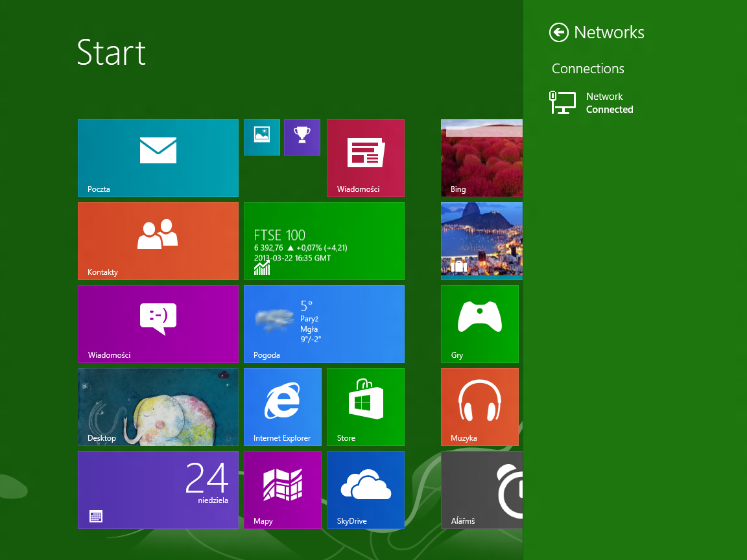Open the Store tile
Viewport: 747px width, 560px height.
pyautogui.click(x=366, y=406)
